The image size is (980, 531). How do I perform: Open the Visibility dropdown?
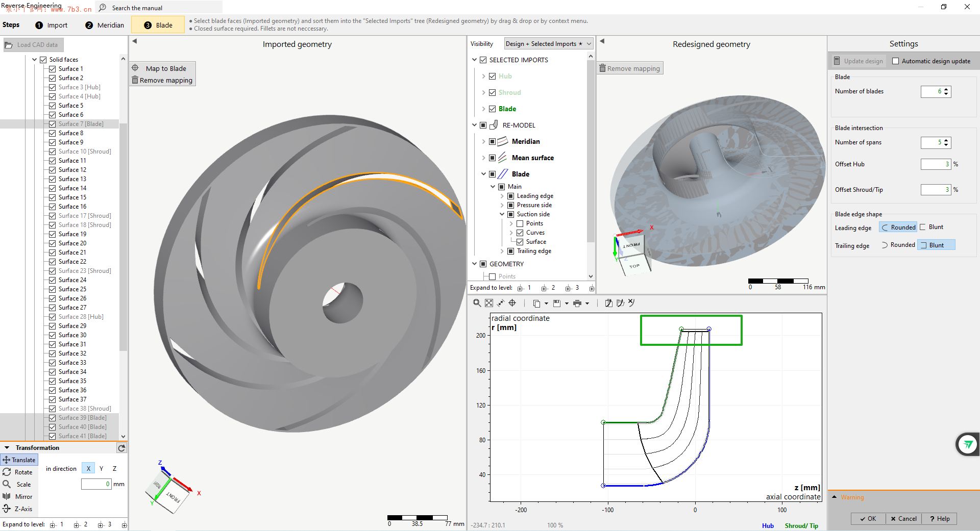549,44
